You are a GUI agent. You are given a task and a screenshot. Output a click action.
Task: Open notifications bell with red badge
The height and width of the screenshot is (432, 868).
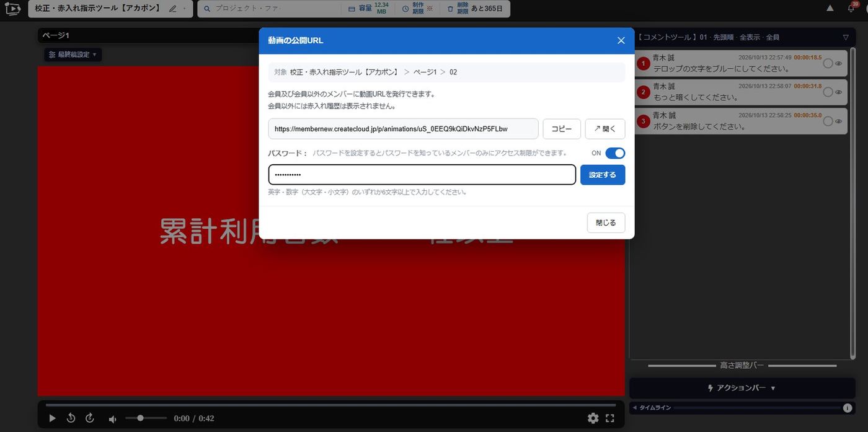click(851, 8)
